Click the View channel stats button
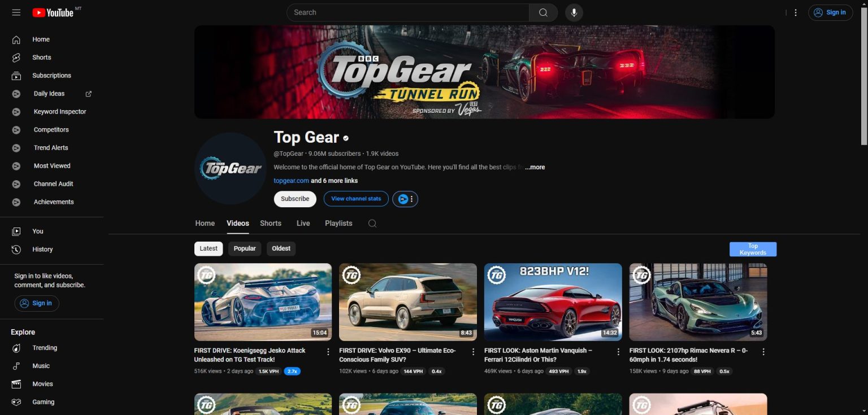This screenshot has height=415, width=868. pyautogui.click(x=355, y=199)
